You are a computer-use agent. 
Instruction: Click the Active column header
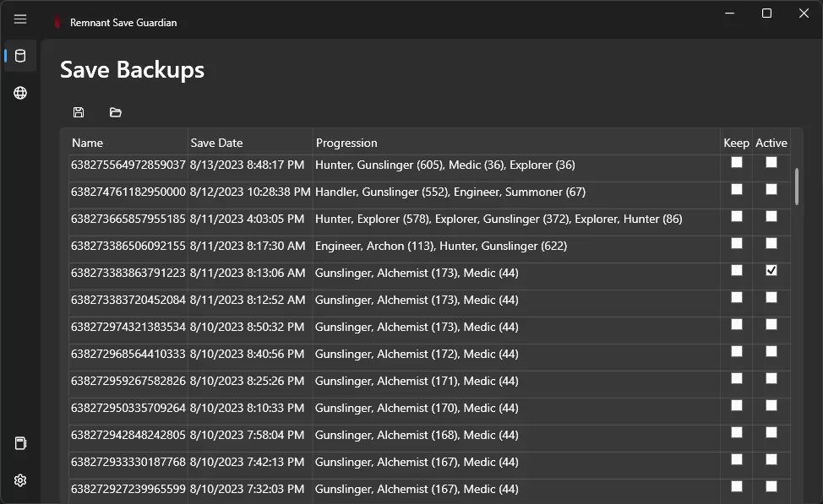771,143
